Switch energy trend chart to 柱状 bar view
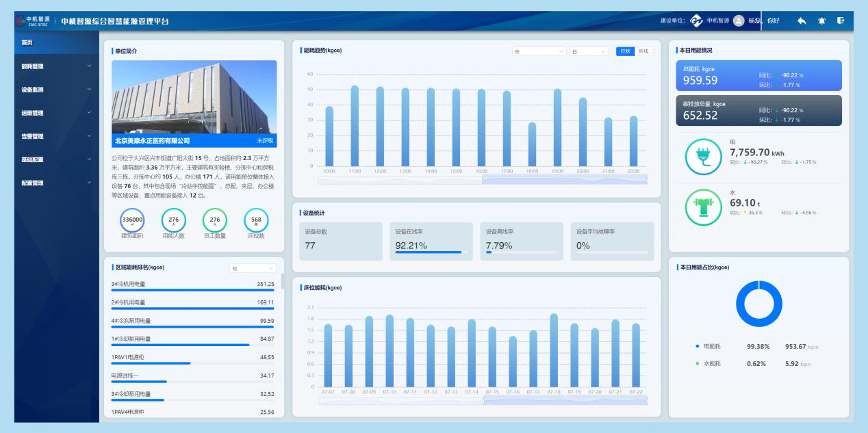The width and height of the screenshot is (868, 433). tap(625, 51)
